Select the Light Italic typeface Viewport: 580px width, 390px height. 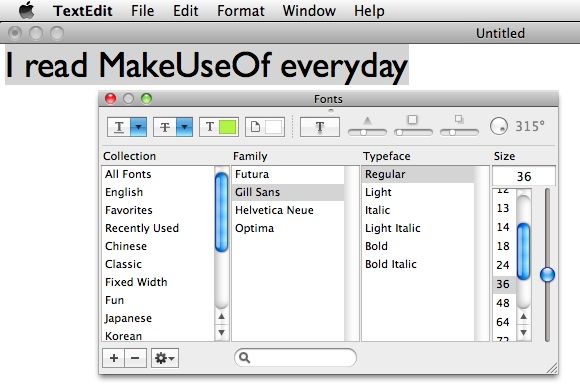click(x=418, y=228)
